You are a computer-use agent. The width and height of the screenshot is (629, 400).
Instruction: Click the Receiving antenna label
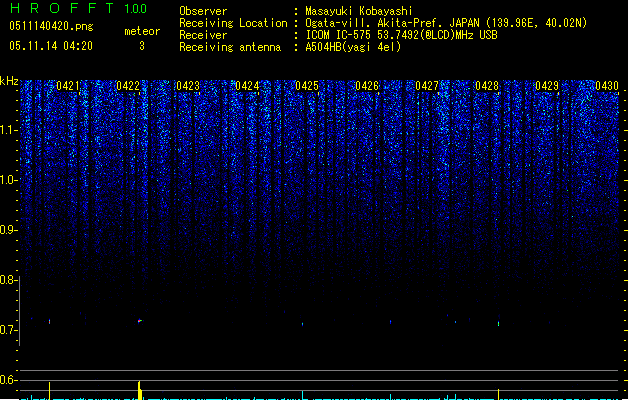coord(230,47)
